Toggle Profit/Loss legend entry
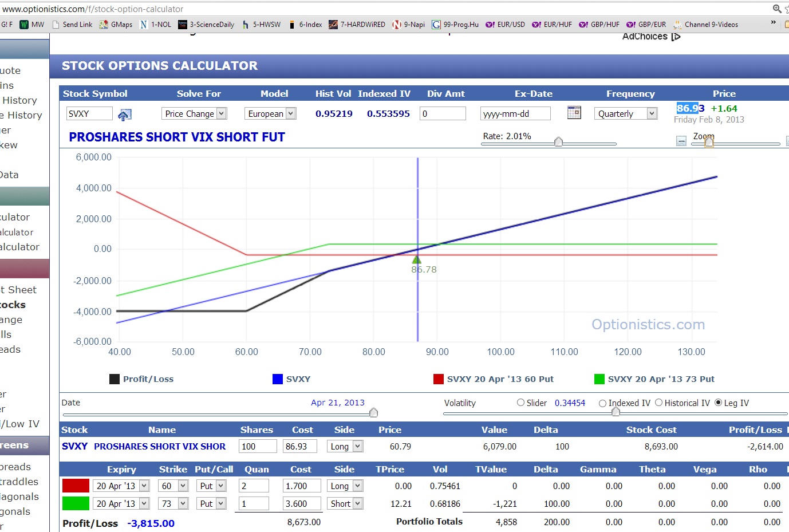Viewport: 789px width, 532px height. [x=141, y=379]
